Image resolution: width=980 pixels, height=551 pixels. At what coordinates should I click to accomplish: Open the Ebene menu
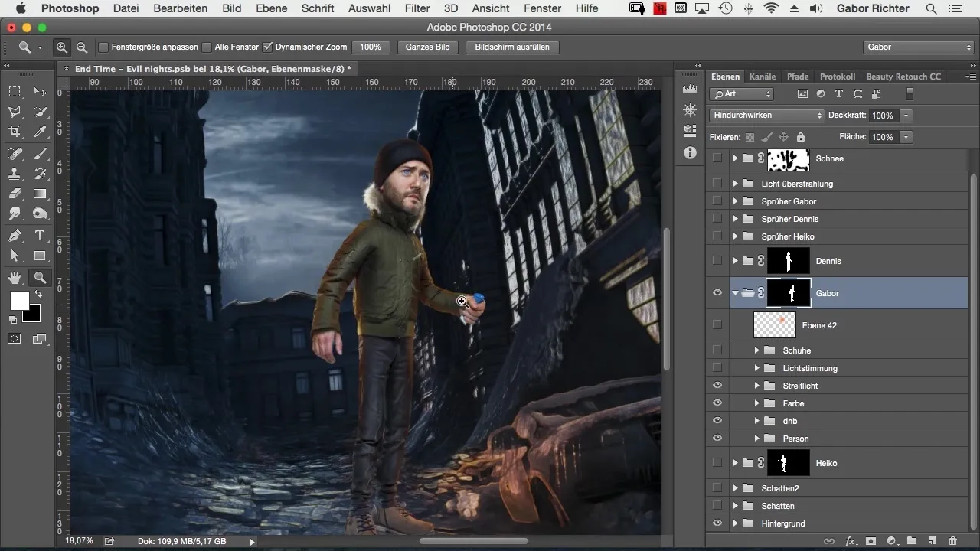pos(272,8)
